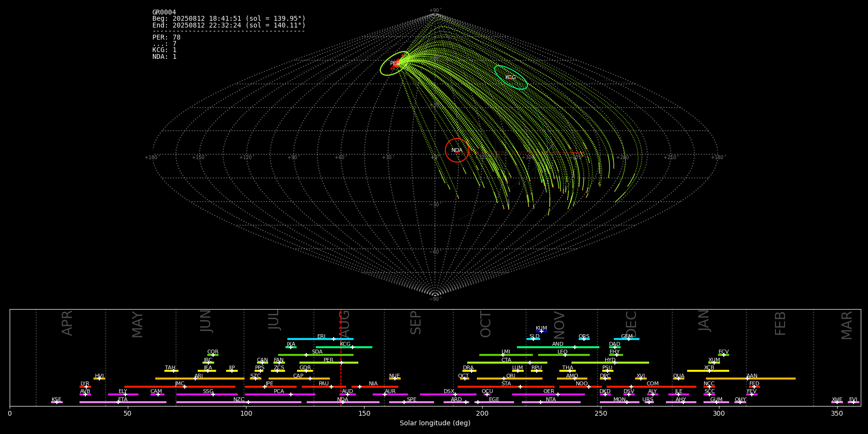Select the cyan GEM shower bar
868x434 pixels.
tap(626, 339)
